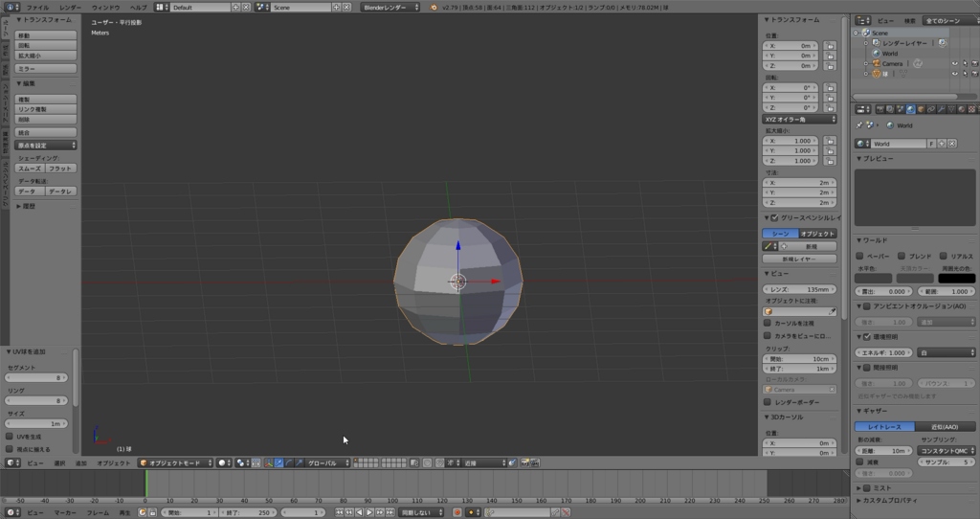Enable the ブレンド sky checkbox
This screenshot has width=980, height=519.
pos(902,256)
